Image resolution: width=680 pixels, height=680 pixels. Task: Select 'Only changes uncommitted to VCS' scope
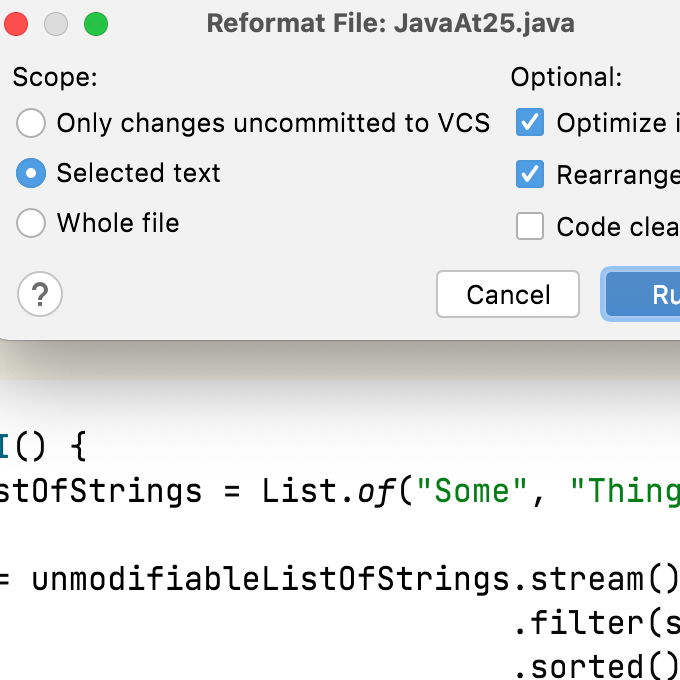(31, 123)
